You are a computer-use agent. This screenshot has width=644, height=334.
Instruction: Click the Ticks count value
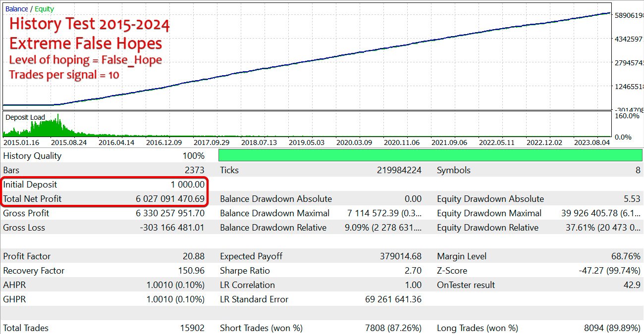399,170
